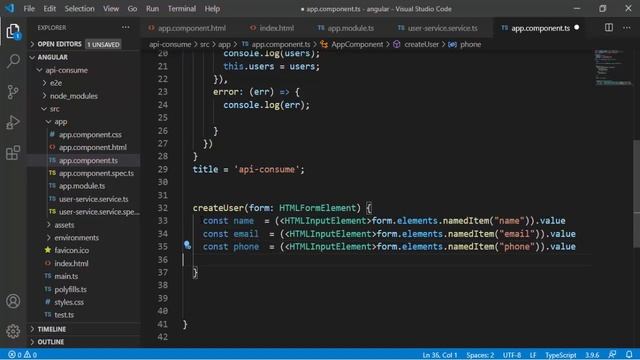Viewport: 640px width, 360px height.
Task: Click the lightbulb quick fix on line 35
Action: pyautogui.click(x=187, y=245)
